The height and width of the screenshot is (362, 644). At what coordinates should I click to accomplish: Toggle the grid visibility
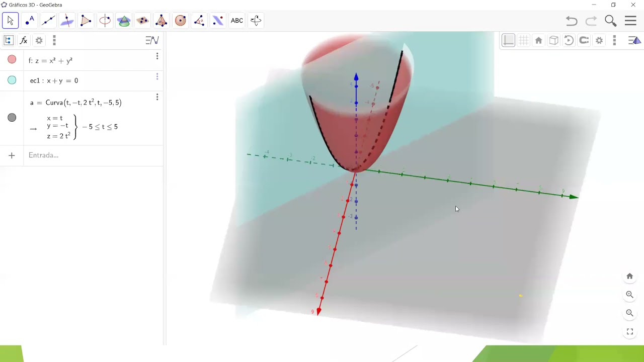pyautogui.click(x=523, y=40)
